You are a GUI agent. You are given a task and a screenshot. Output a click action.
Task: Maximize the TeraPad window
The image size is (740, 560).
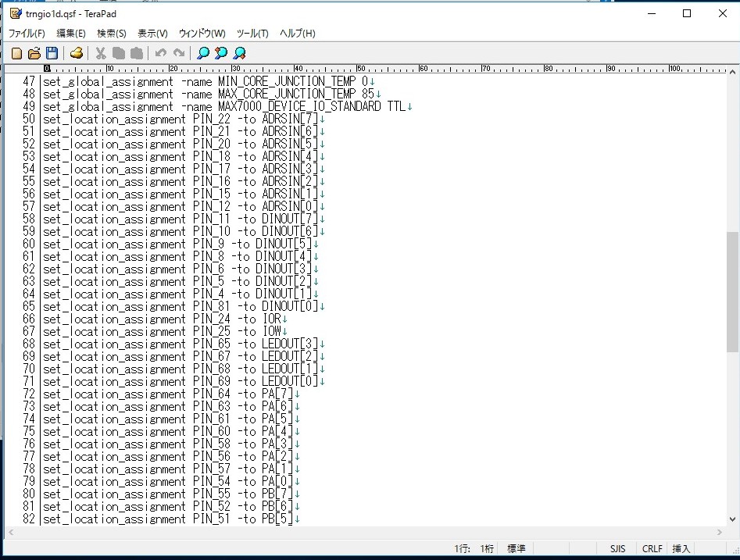pos(687,13)
